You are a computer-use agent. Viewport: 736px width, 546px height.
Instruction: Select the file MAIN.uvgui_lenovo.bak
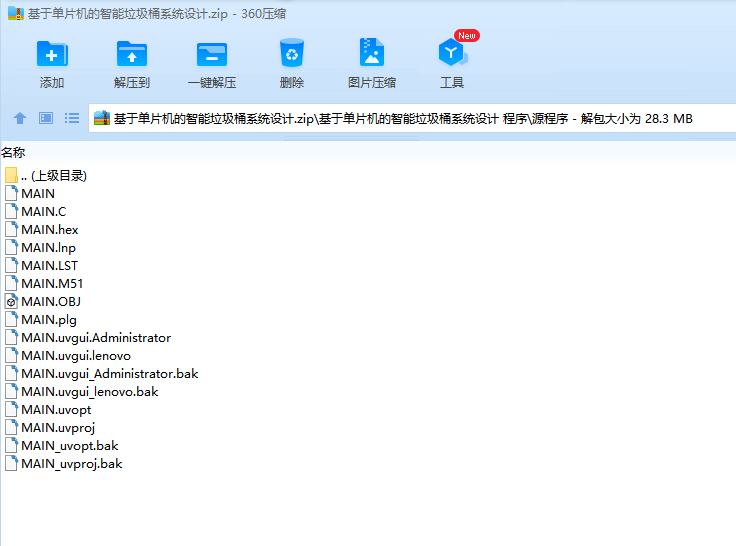tap(82, 392)
